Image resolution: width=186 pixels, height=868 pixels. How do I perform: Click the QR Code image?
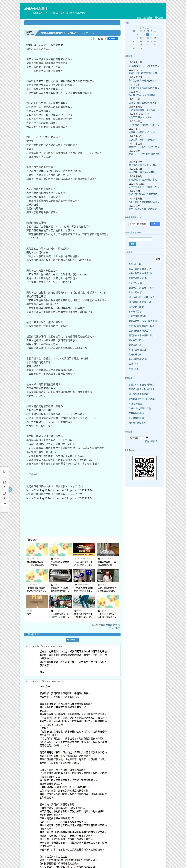(x=144, y=468)
